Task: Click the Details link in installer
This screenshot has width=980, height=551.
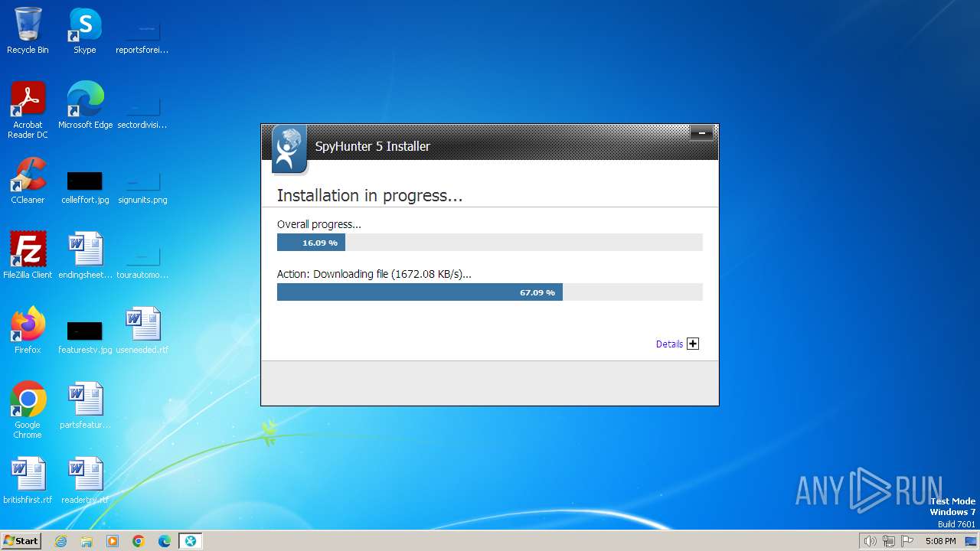Action: 669,344
